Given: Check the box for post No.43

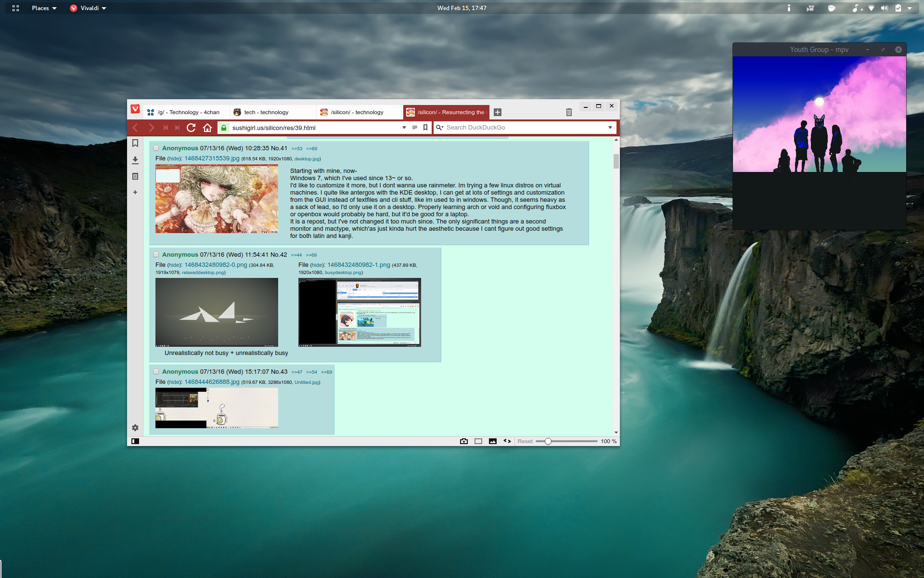Looking at the screenshot, I should pyautogui.click(x=156, y=372).
